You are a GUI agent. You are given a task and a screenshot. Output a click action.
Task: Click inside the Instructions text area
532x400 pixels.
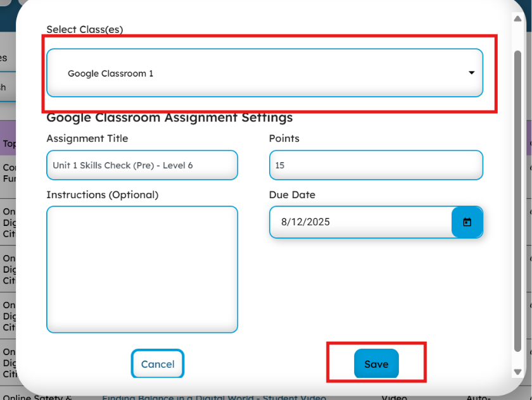coord(142,269)
